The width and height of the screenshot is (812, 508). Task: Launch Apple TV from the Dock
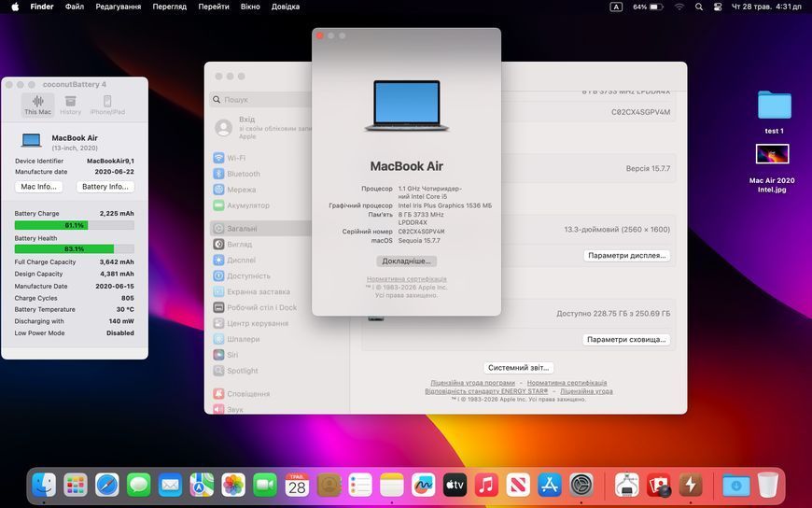click(455, 486)
